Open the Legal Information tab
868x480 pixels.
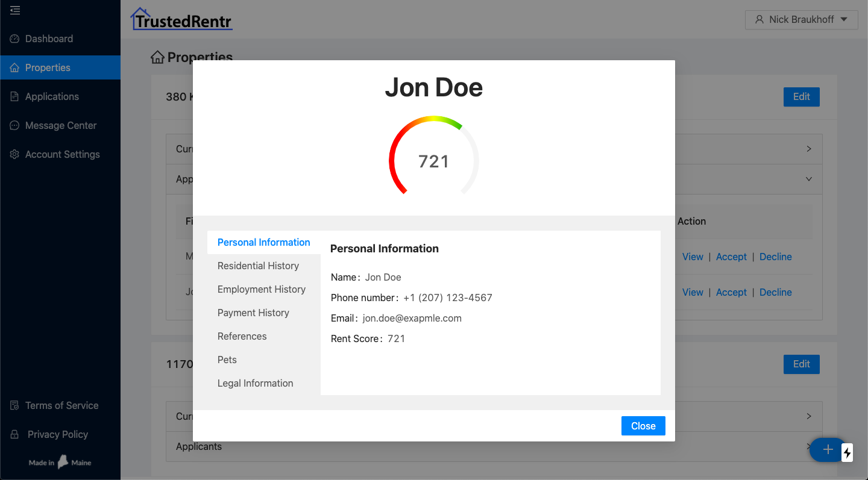pos(255,383)
